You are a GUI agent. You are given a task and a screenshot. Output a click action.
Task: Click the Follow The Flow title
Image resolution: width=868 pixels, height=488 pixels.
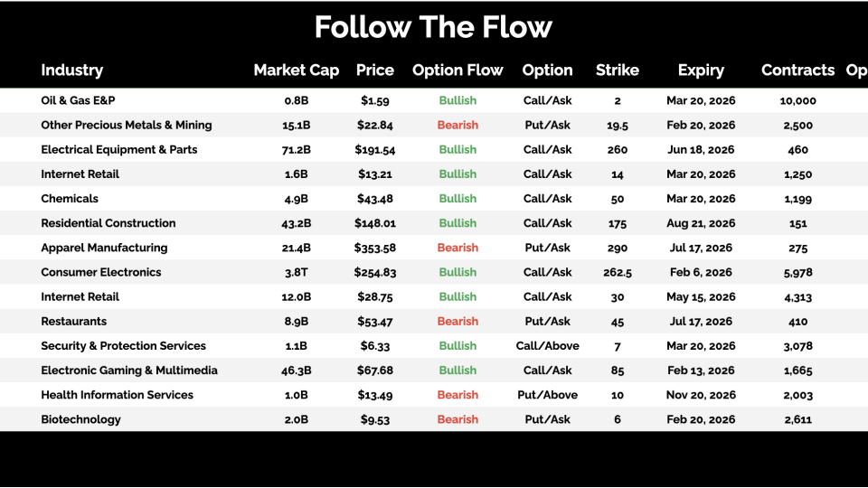click(x=433, y=27)
